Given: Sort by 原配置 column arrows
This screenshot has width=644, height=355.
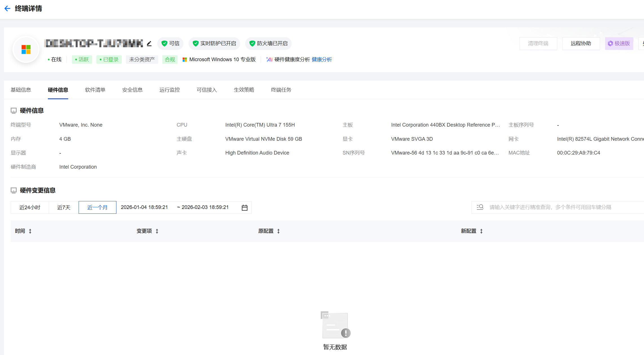Looking at the screenshot, I should point(278,231).
